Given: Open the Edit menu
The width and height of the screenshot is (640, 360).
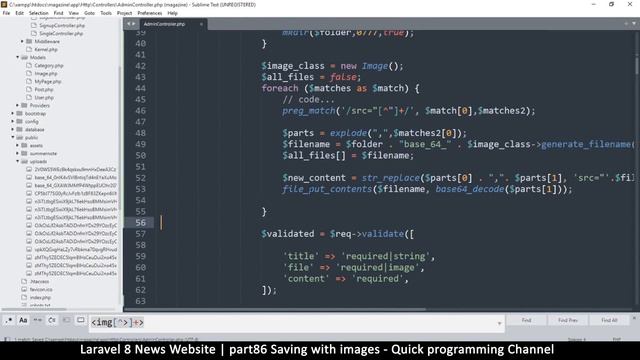Looking at the screenshot, I should point(20,13).
